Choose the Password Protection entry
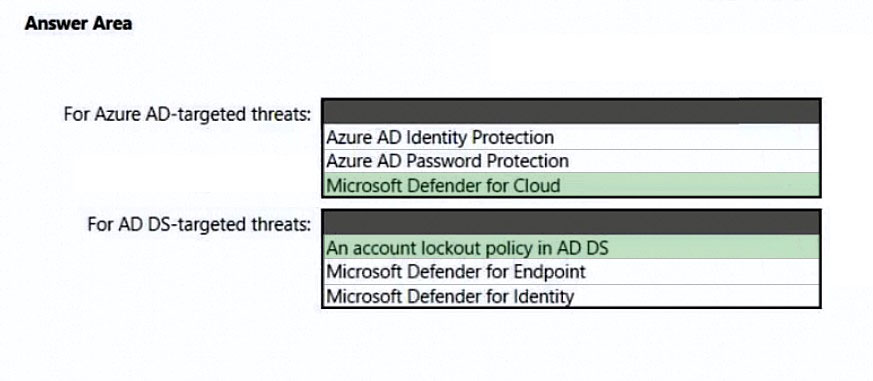The image size is (873, 381). [571, 161]
